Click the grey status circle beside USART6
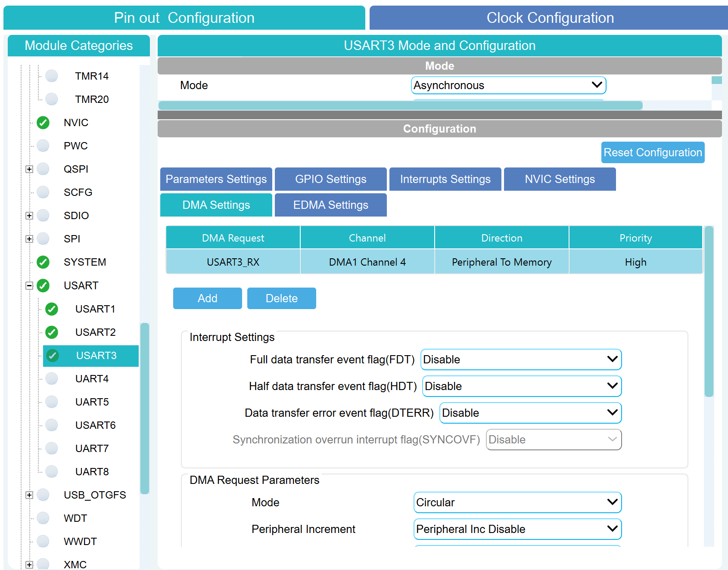 pyautogui.click(x=52, y=425)
